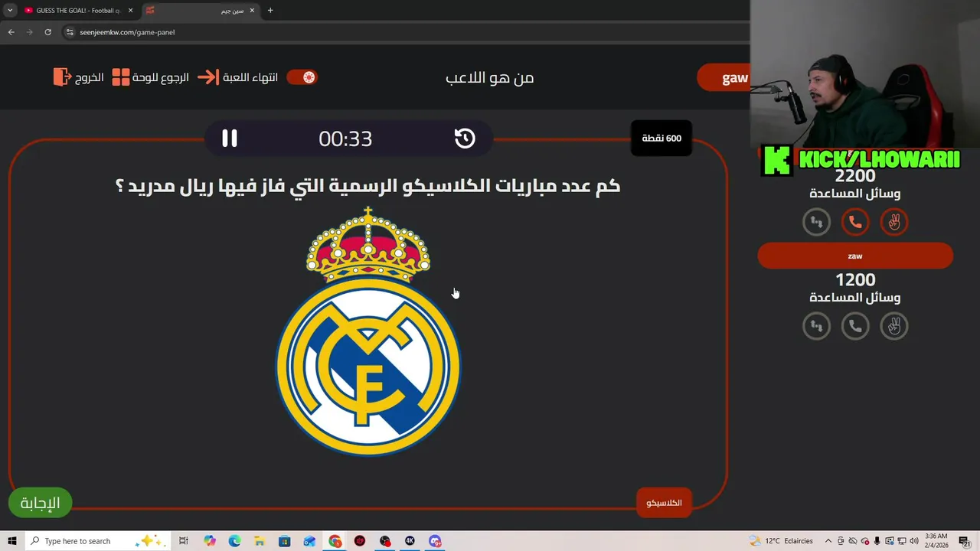Screen dimensions: 980x551
Task: Click the zaw team name bar
Action: click(x=855, y=256)
